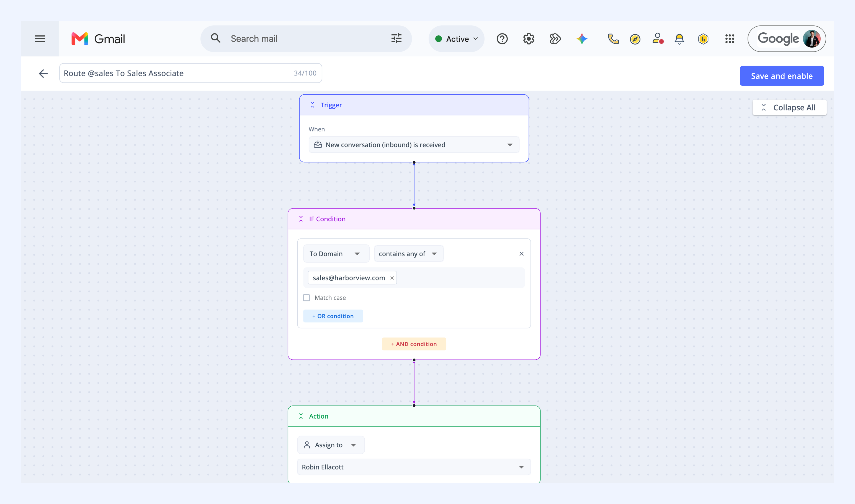Collapse the Action block
Viewport: 855px width, 504px height.
(x=301, y=416)
